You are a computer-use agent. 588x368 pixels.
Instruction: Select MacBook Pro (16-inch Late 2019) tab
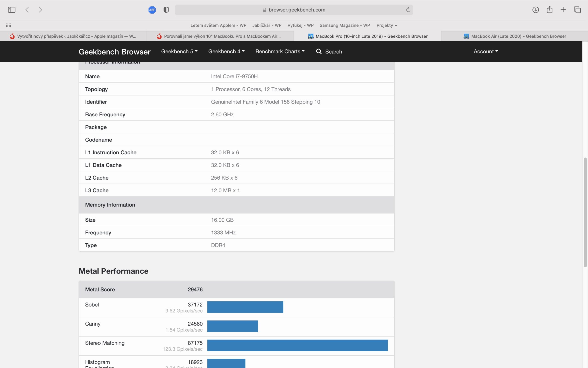[367, 36]
